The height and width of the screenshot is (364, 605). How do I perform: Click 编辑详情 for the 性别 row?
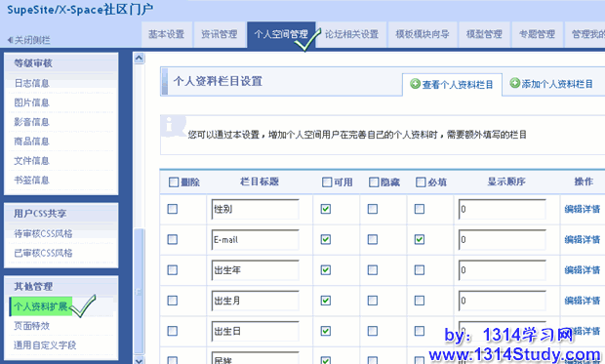tap(583, 209)
